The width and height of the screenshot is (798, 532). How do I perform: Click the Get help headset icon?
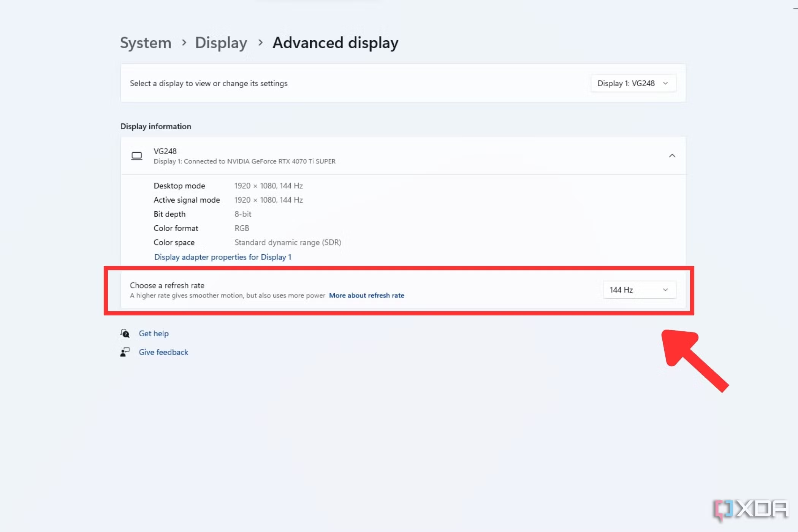pyautogui.click(x=125, y=333)
